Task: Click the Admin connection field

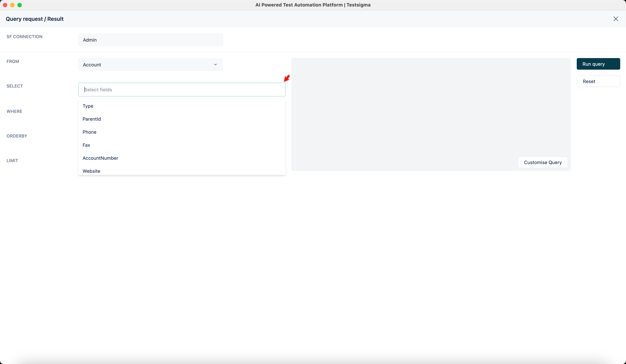Action: click(150, 40)
